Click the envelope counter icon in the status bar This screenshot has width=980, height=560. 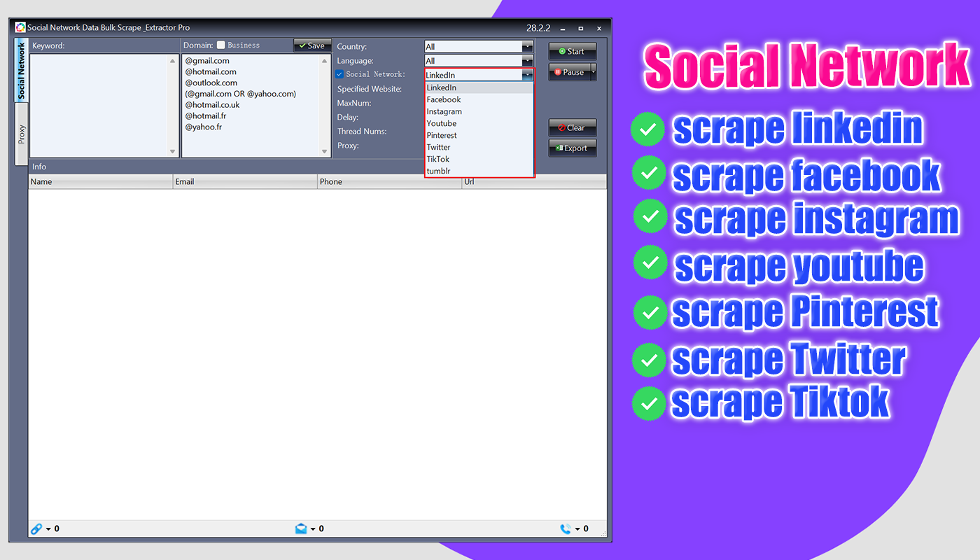(302, 528)
